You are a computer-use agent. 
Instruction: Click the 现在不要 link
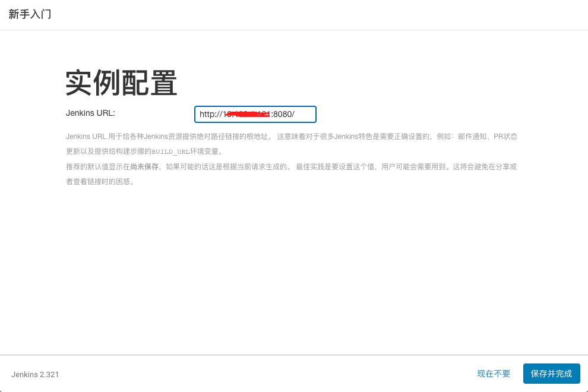click(x=494, y=374)
